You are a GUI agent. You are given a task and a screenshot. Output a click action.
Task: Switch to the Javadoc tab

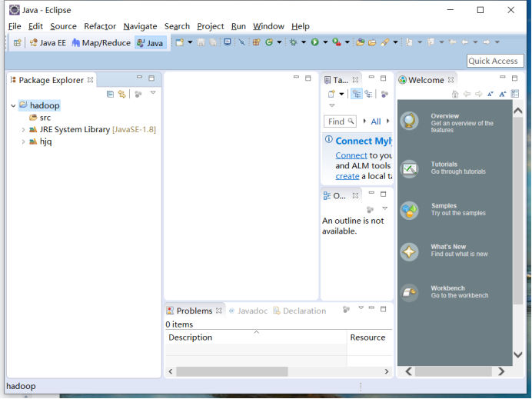[x=248, y=311]
